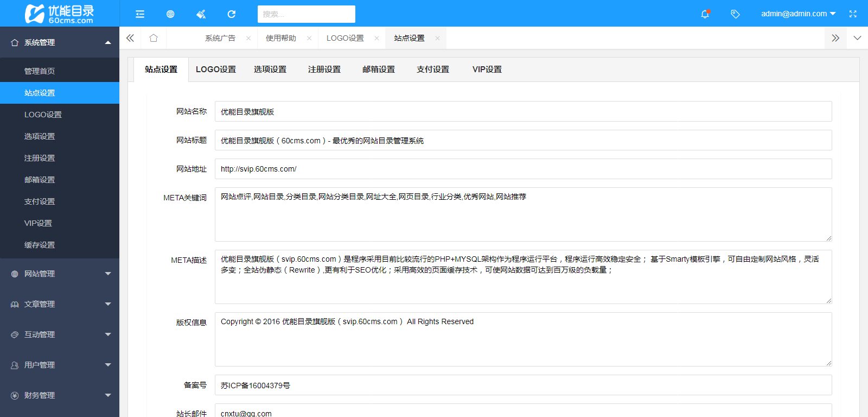The width and height of the screenshot is (868, 417).
Task: Select the 邮箱设置 settings tab
Action: [x=379, y=69]
